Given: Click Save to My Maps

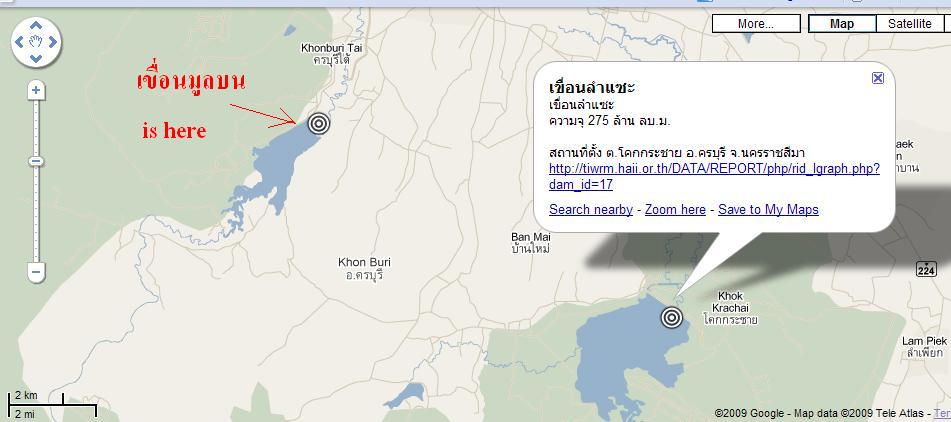Looking at the screenshot, I should [x=768, y=210].
